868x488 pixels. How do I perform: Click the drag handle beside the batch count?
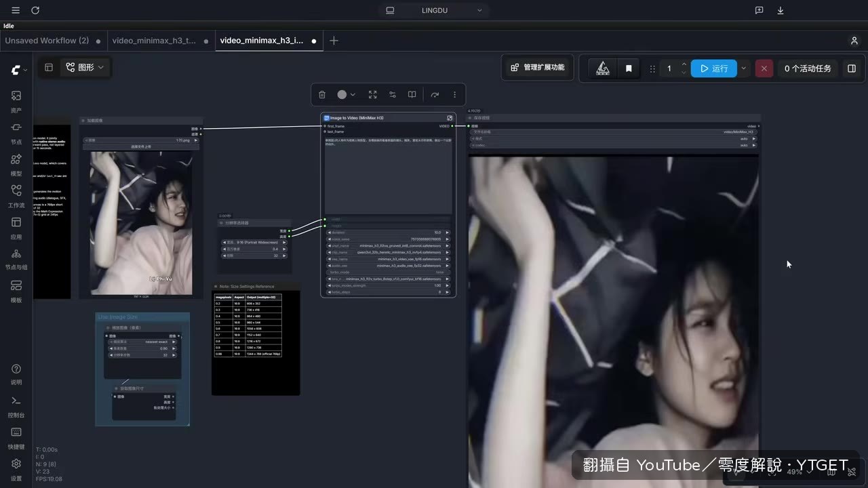[652, 68]
